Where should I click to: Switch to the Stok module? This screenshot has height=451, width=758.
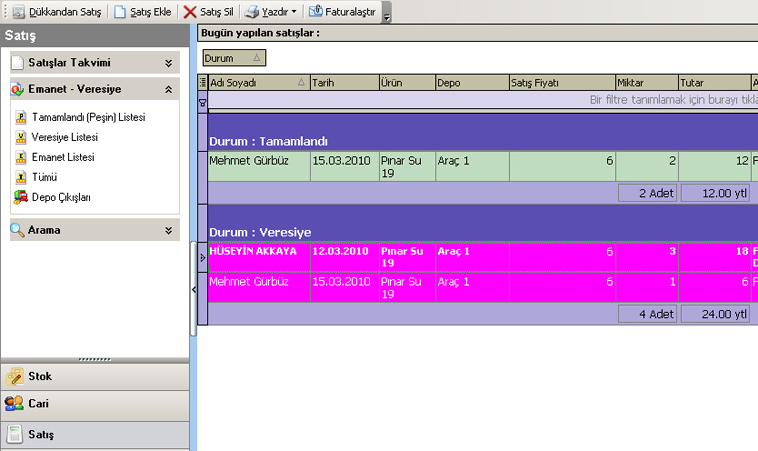pyautogui.click(x=40, y=377)
